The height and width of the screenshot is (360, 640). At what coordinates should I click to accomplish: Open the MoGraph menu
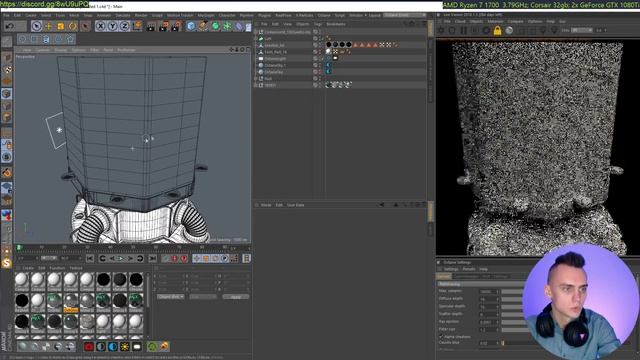(x=206, y=16)
